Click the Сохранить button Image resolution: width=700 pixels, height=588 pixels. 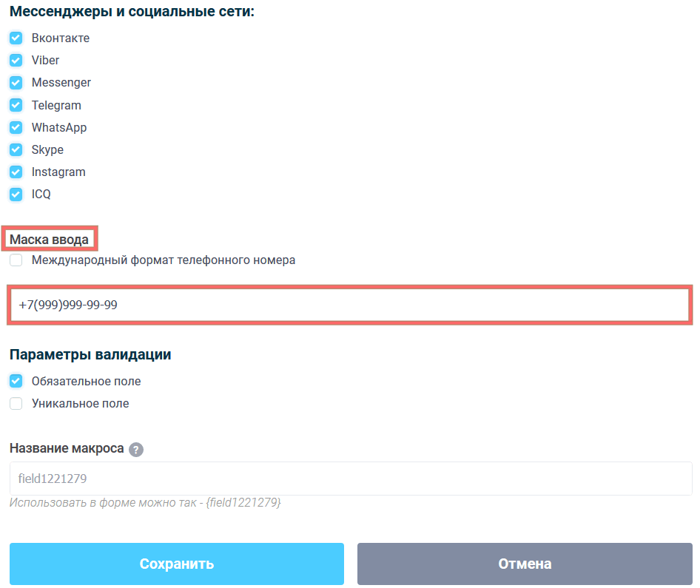175,563
